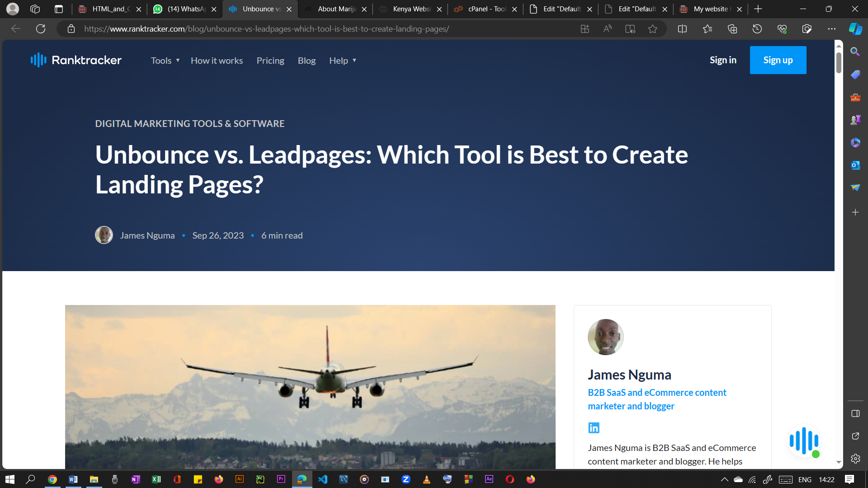Open the Drop paper-plane icon in sidebar
The height and width of the screenshot is (488, 868).
[855, 188]
